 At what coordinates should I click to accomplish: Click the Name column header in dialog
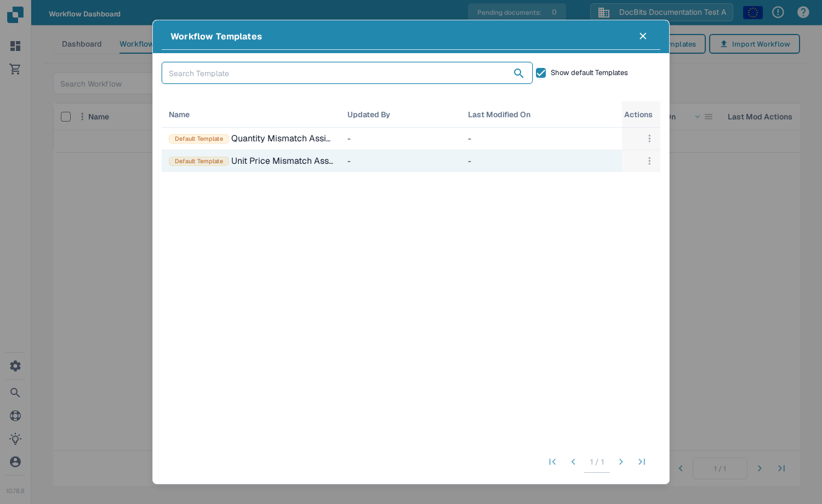(x=179, y=114)
